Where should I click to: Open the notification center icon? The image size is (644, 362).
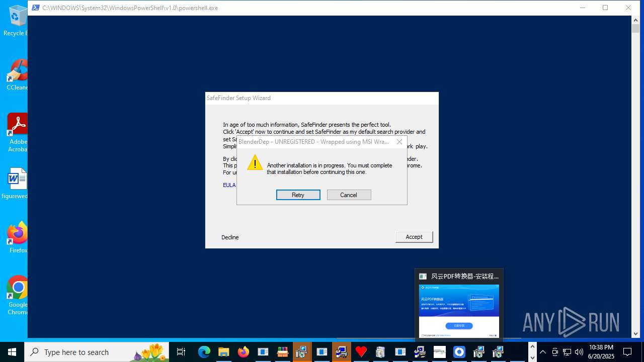(x=627, y=352)
